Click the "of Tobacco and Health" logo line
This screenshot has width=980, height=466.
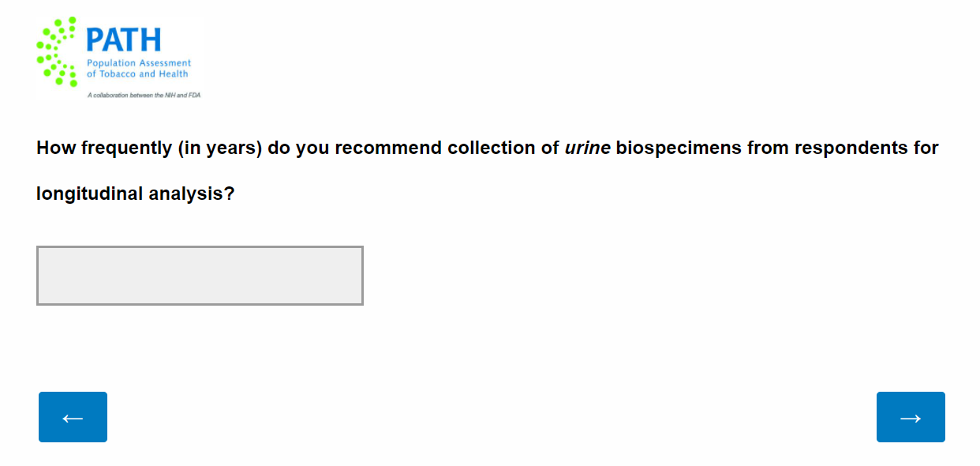(x=137, y=74)
